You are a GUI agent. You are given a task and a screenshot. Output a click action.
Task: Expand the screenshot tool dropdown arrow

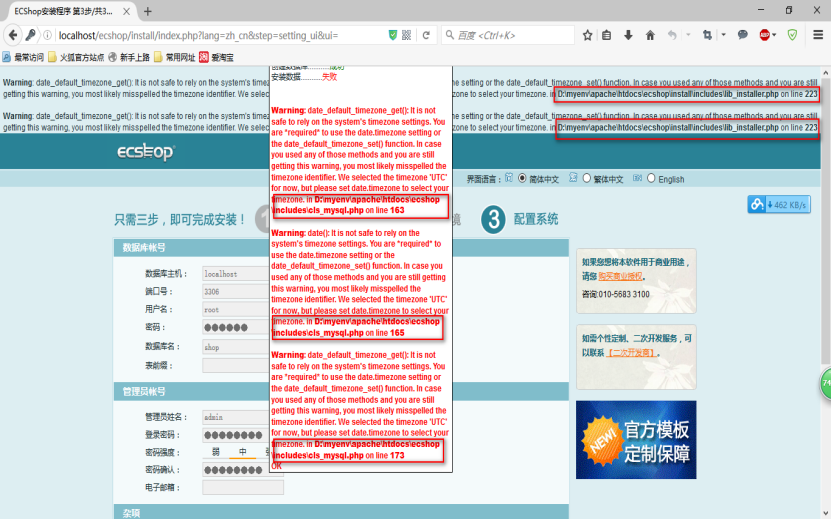click(723, 35)
